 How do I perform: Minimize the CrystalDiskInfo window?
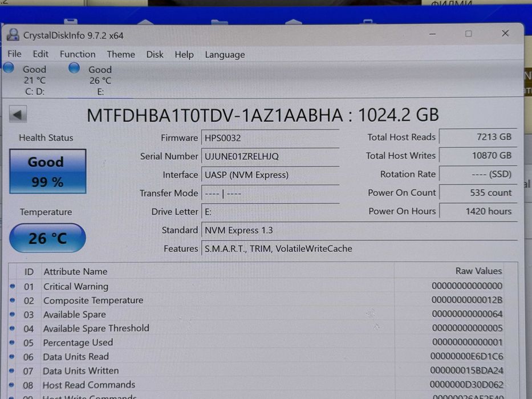[432, 34]
